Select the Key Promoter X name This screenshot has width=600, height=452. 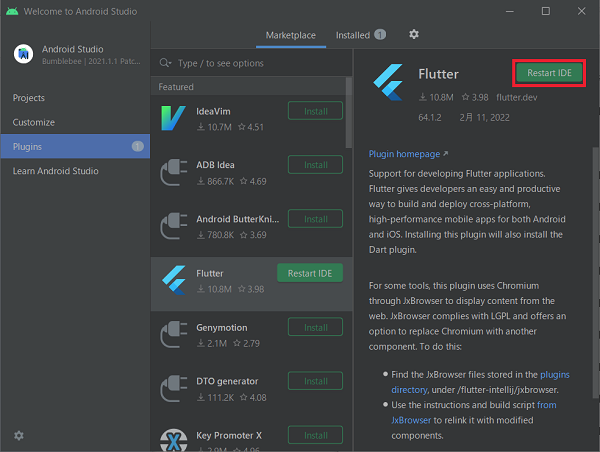coord(229,436)
